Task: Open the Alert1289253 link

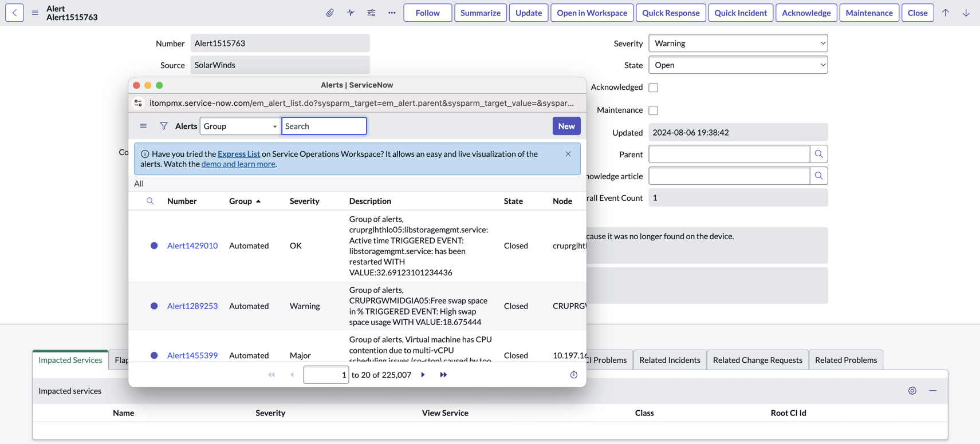Action: [x=192, y=306]
